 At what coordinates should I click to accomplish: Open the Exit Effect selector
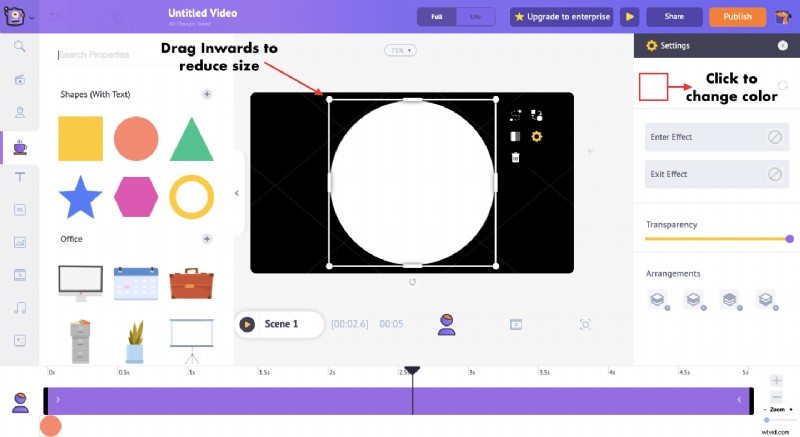click(717, 174)
